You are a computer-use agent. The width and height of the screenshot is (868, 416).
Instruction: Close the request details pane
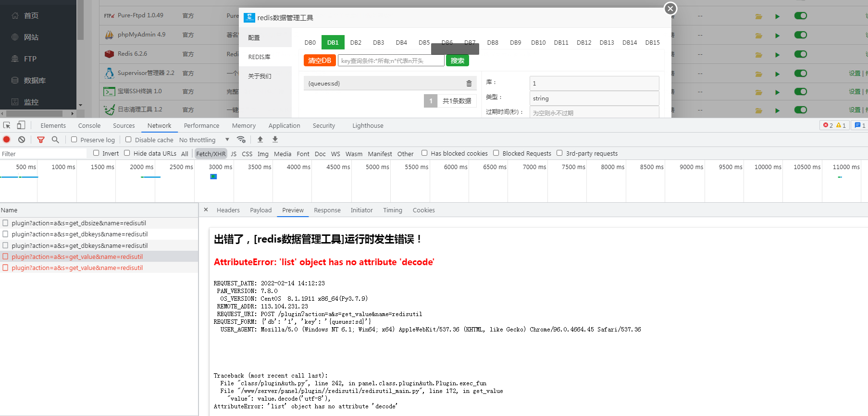[x=206, y=210]
